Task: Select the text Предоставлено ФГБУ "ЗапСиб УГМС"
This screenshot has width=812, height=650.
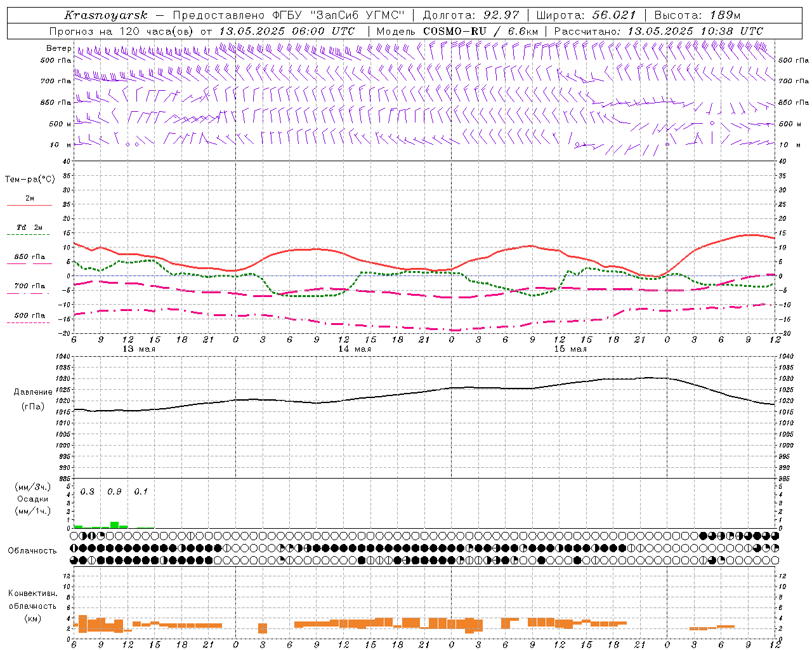Action: [289, 15]
